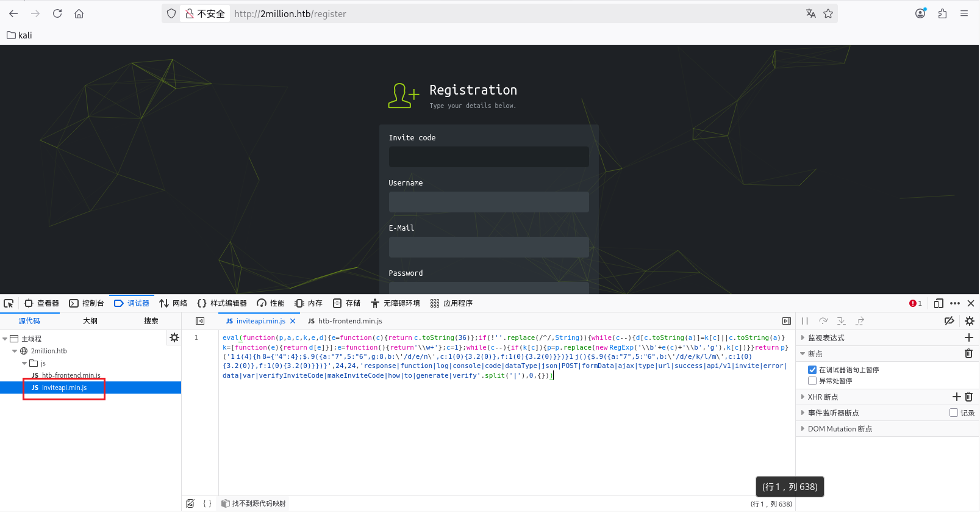Viewport: 980px width, 512px height.
Task: Uncheck 'pause on debugger statement' checkbox
Action: (x=812, y=370)
